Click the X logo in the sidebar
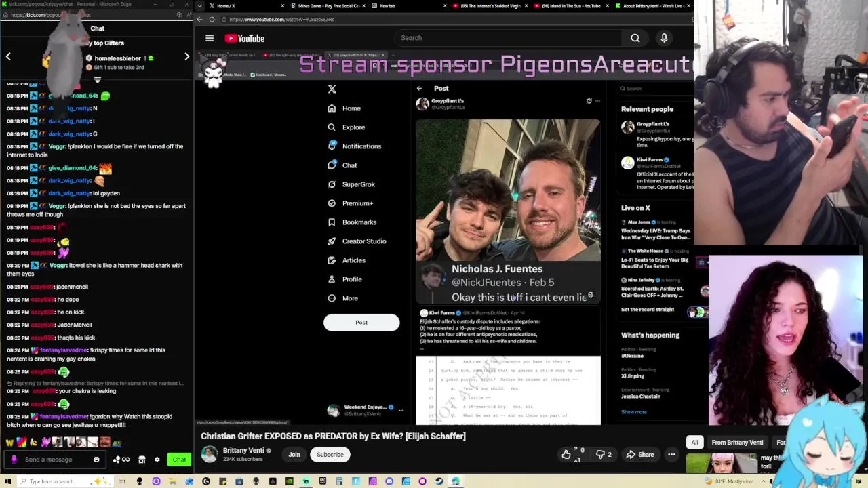This screenshot has width=868, height=488. [x=332, y=89]
